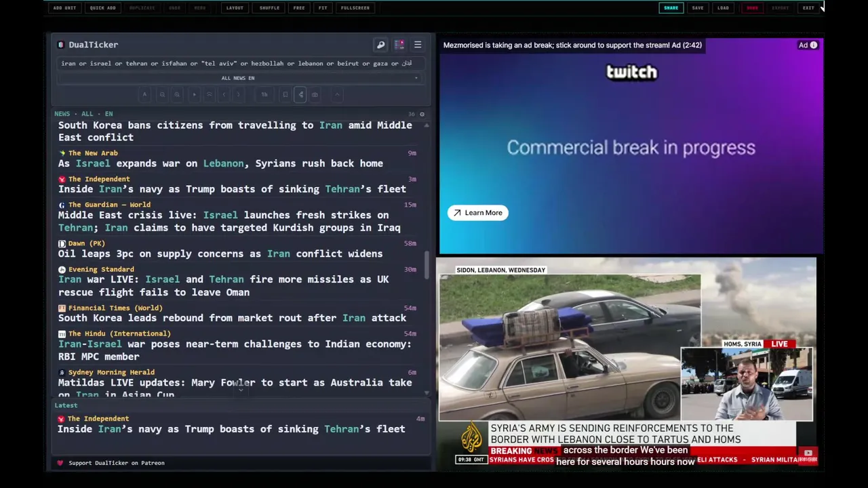Open The Independent headline in the main news list
This screenshot has height=488, width=868.
[232, 189]
